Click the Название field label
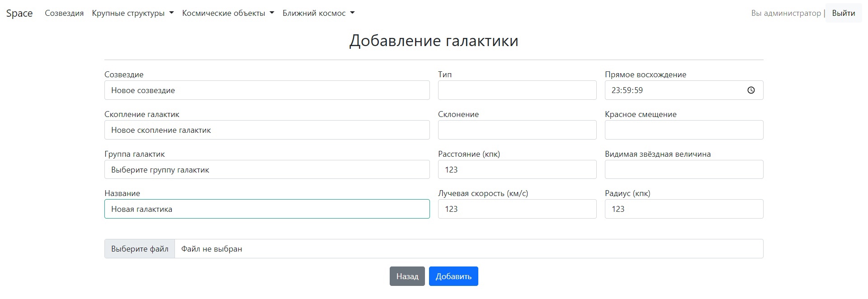The image size is (868, 299). tap(122, 193)
